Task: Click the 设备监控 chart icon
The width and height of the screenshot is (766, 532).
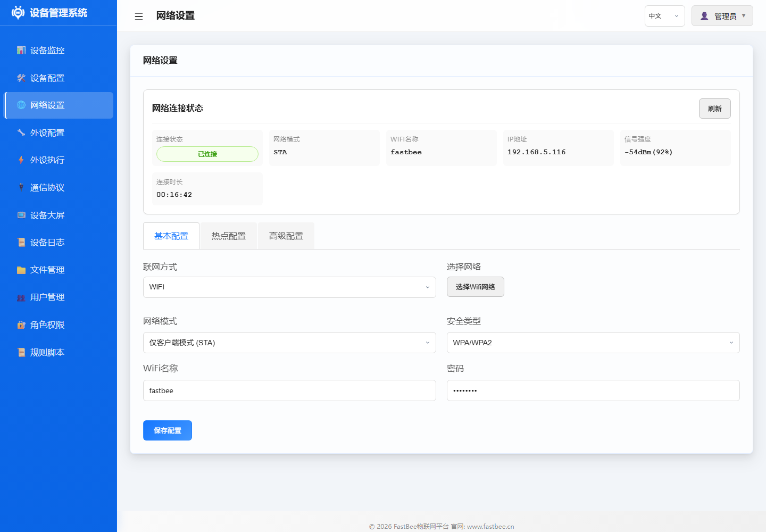Action: tap(21, 50)
